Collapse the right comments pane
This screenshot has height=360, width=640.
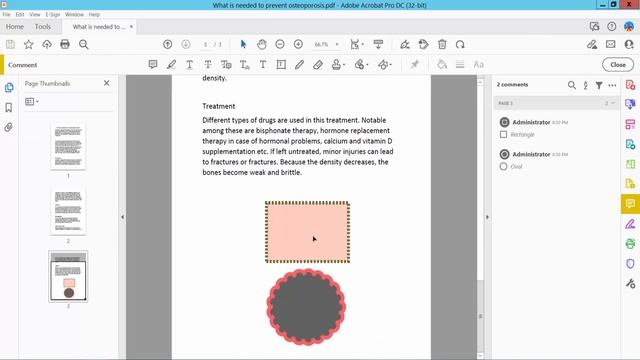pos(487,217)
